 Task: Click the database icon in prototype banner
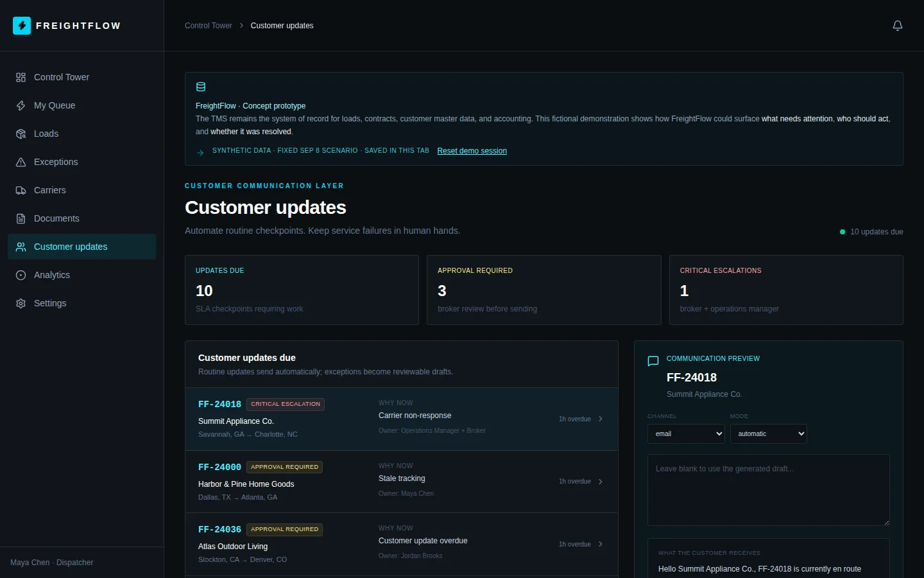tap(201, 87)
